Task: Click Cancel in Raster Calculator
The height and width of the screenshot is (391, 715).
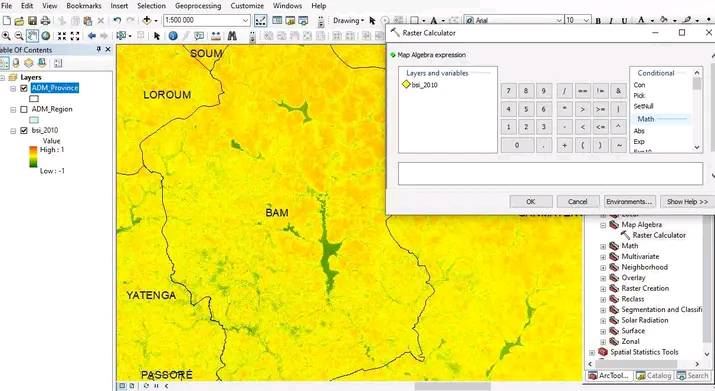Action: (x=577, y=202)
